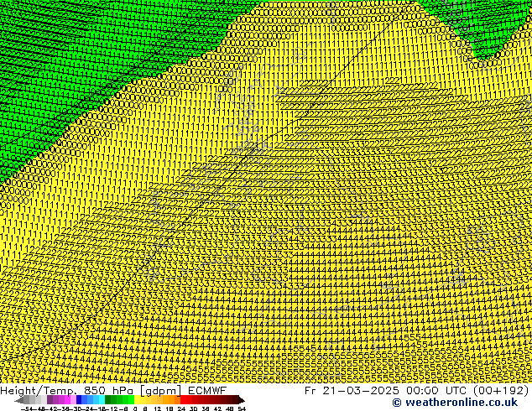Click the '(00+192)' forecast hour label
The height and width of the screenshot is (411, 532).
(x=501, y=391)
